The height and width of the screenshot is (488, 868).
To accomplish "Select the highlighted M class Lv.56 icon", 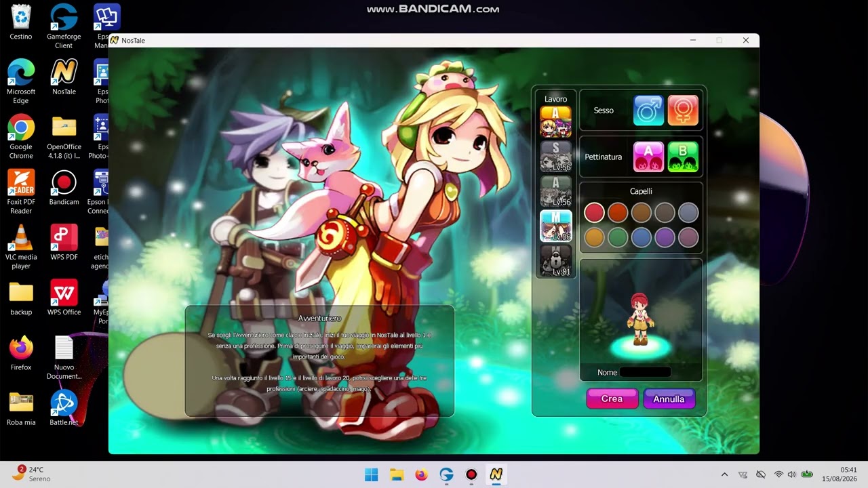I will pyautogui.click(x=555, y=226).
